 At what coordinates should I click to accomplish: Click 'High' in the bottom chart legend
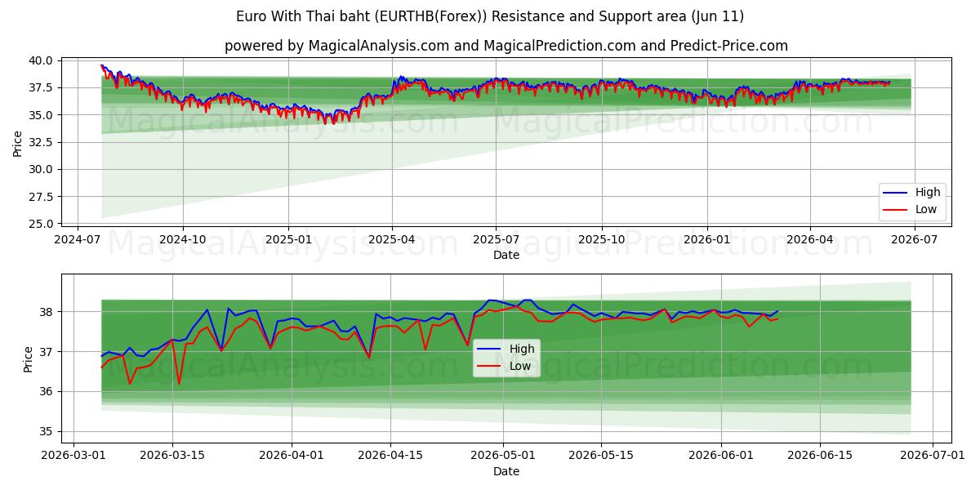tap(522, 350)
